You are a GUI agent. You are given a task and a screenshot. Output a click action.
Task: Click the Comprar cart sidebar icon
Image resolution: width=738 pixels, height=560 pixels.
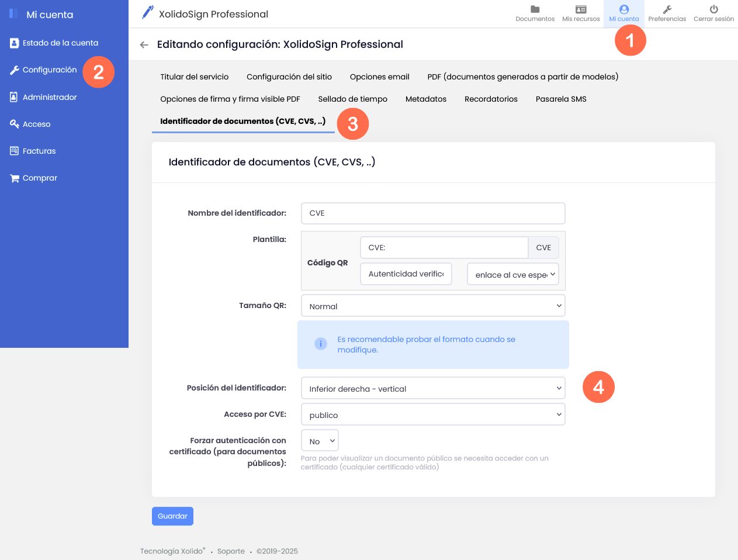click(x=15, y=178)
